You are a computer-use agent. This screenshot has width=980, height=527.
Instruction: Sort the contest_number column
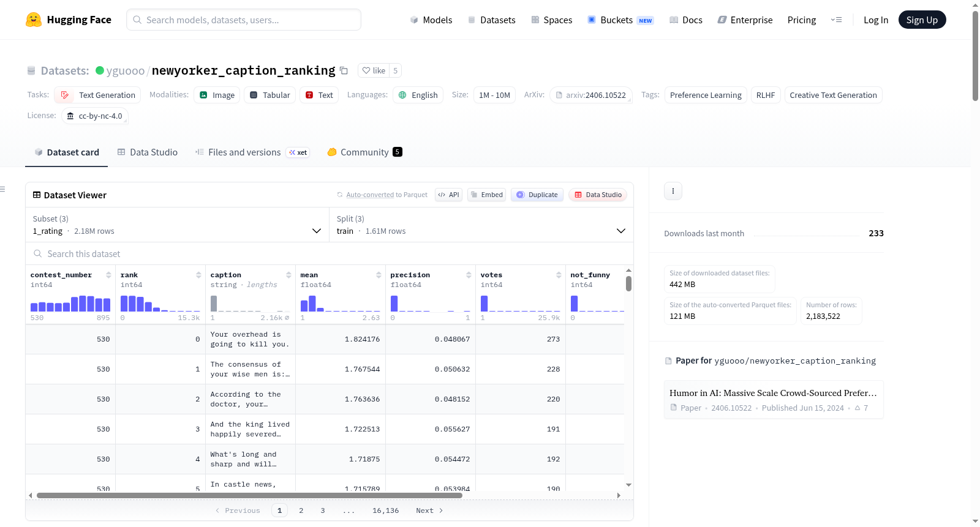[108, 275]
